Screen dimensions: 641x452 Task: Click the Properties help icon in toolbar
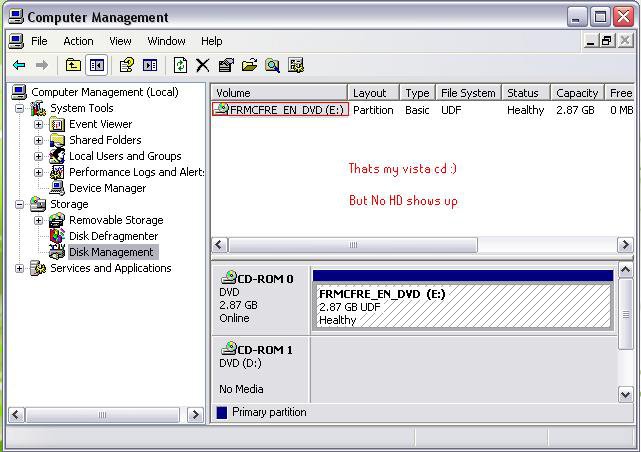click(127, 65)
